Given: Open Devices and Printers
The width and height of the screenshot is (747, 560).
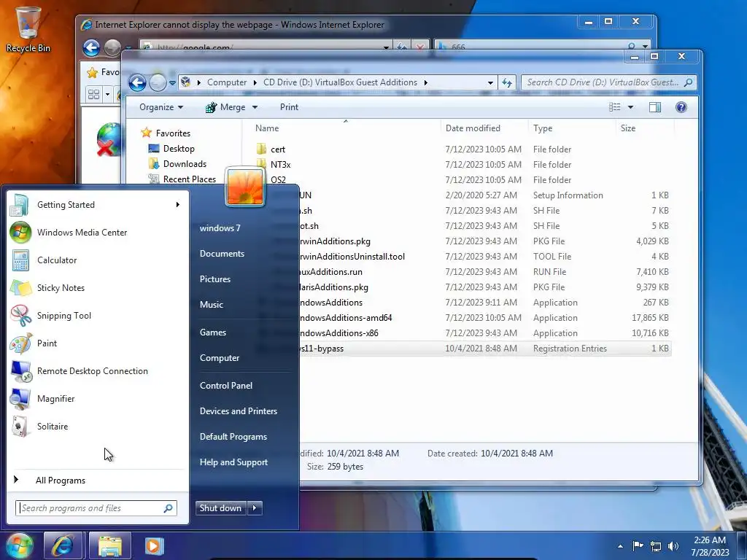Looking at the screenshot, I should point(239,411).
